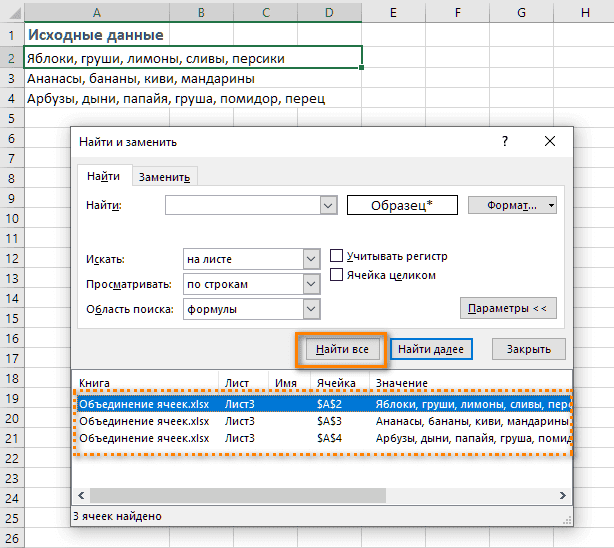614x548 pixels.
Task: Open the Искать 'на листе' dropdown
Action: coord(310,259)
